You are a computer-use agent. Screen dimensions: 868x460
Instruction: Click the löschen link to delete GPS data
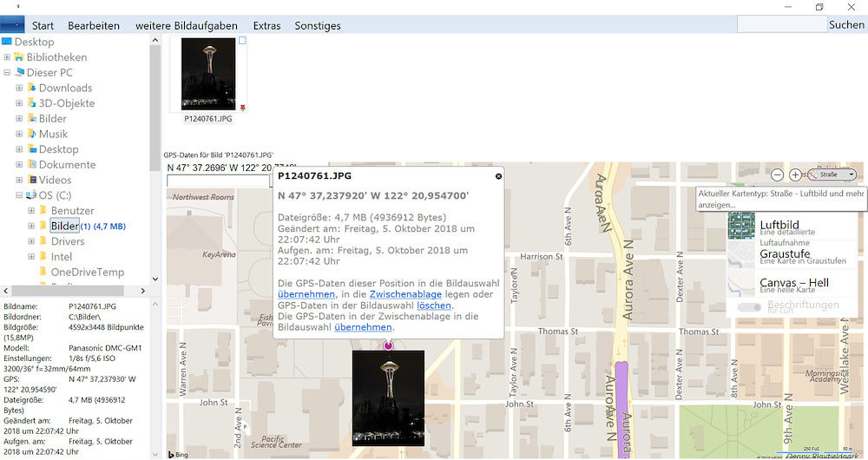433,306
